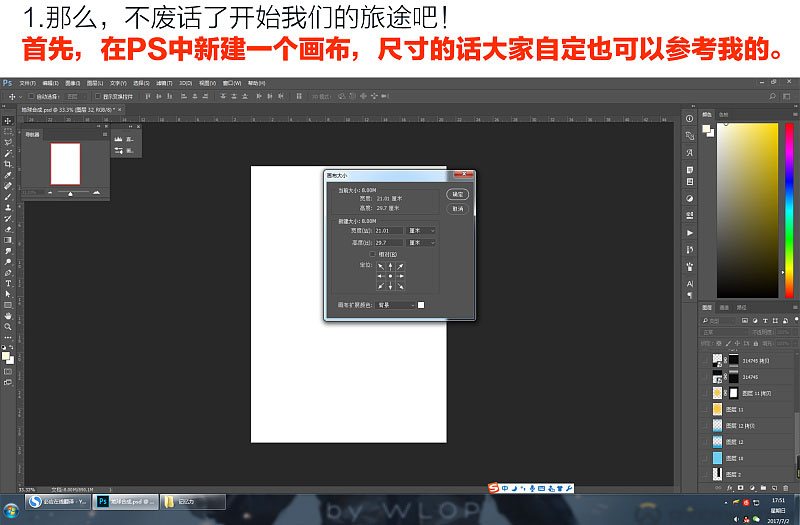Viewport: 800px width, 525px height.
Task: Open the width unit dropdown
Action: (421, 231)
